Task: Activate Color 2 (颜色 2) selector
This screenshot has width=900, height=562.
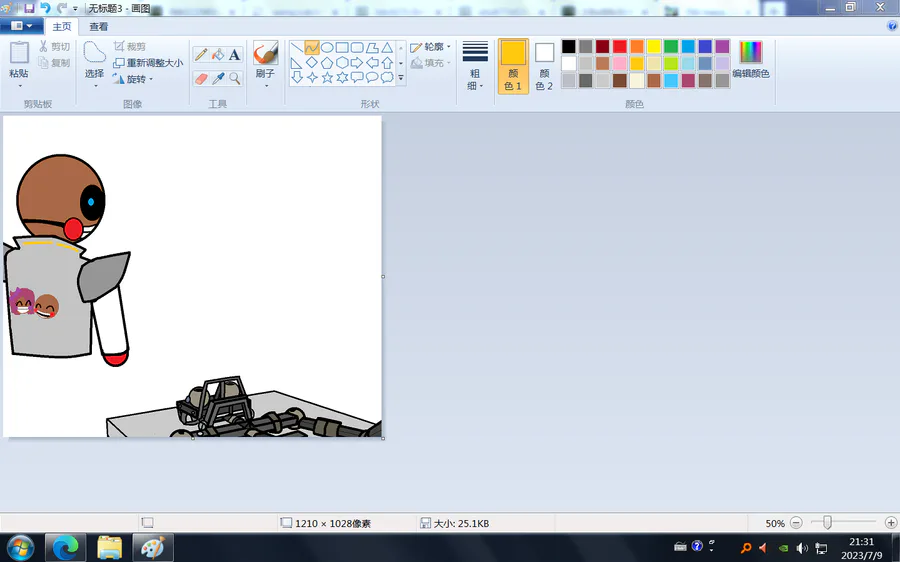Action: tap(544, 66)
